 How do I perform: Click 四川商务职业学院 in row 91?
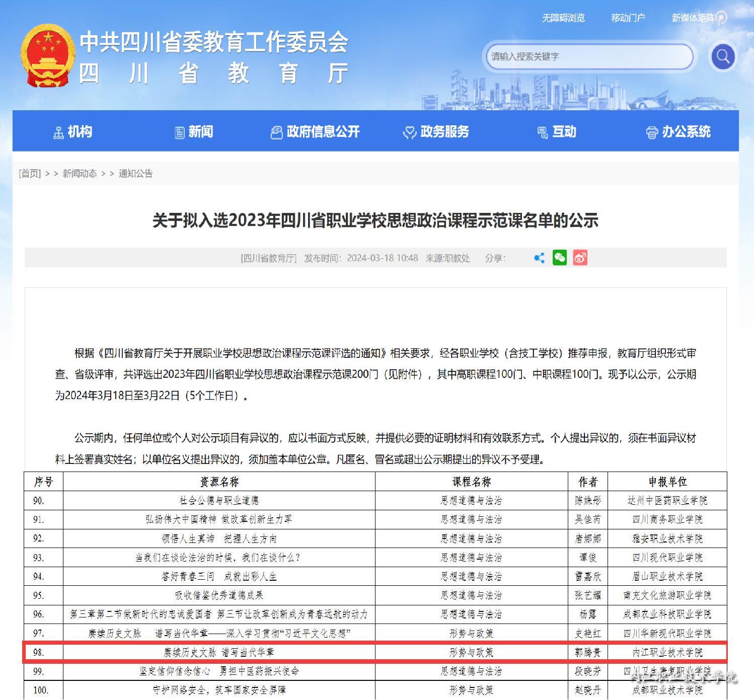tap(667, 519)
